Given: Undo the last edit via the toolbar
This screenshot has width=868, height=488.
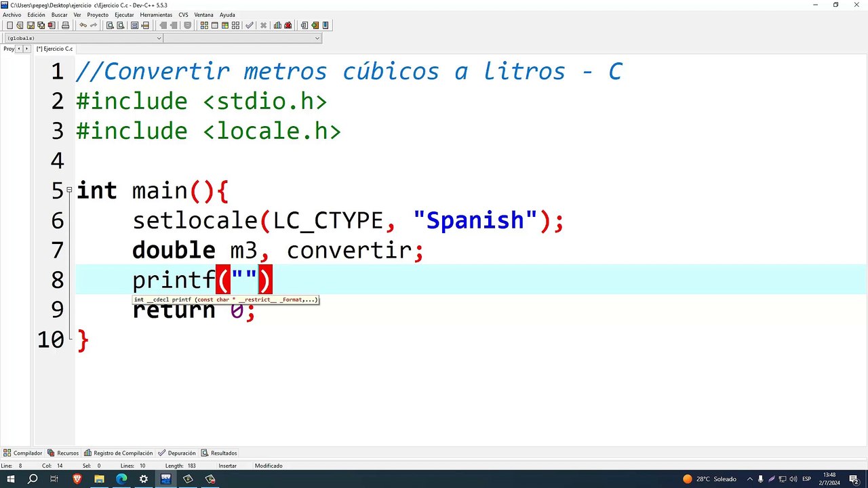Looking at the screenshot, I should pos(83,26).
